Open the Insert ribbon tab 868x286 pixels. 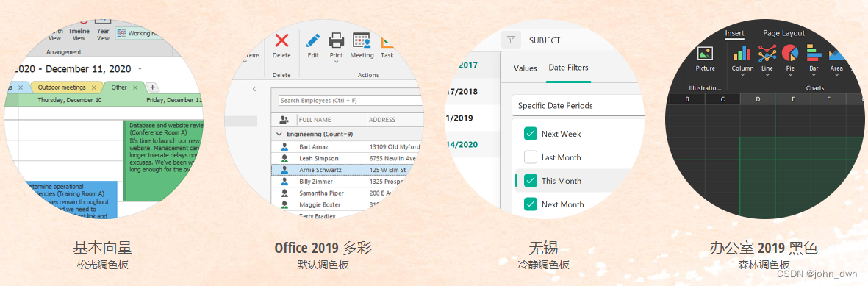pyautogui.click(x=734, y=33)
